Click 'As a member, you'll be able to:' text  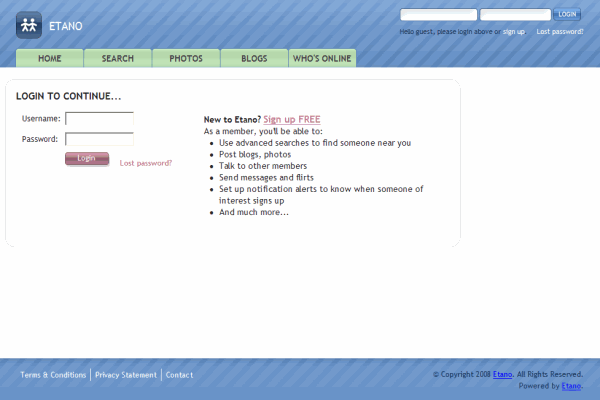263,131
